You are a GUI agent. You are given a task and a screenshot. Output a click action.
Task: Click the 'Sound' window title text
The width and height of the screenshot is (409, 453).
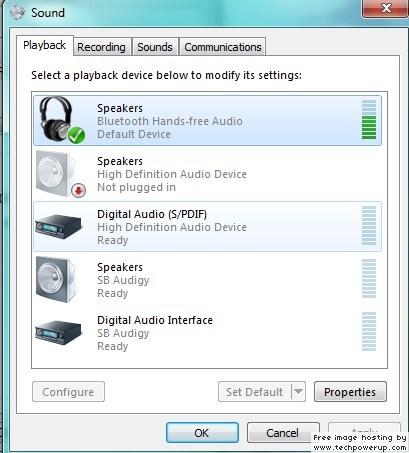tap(48, 13)
